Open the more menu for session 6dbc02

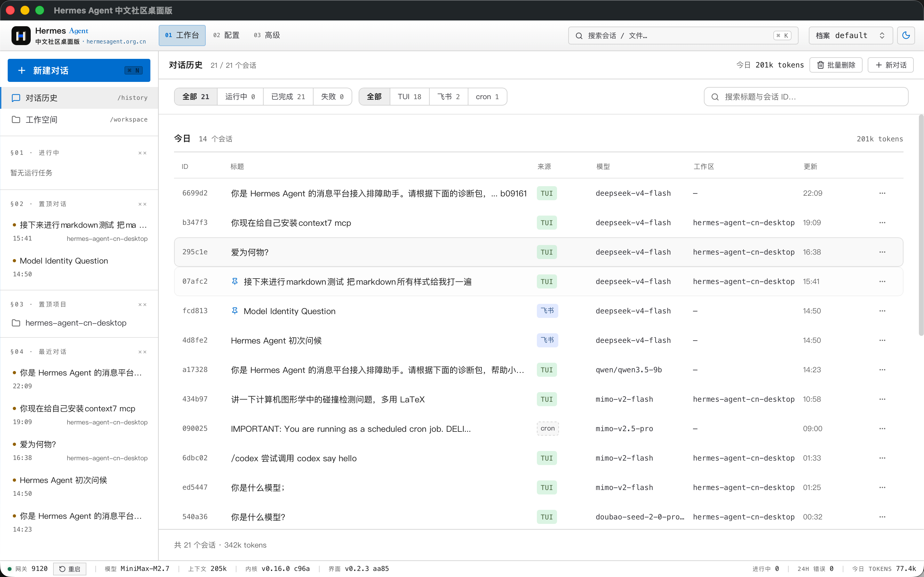pyautogui.click(x=882, y=458)
